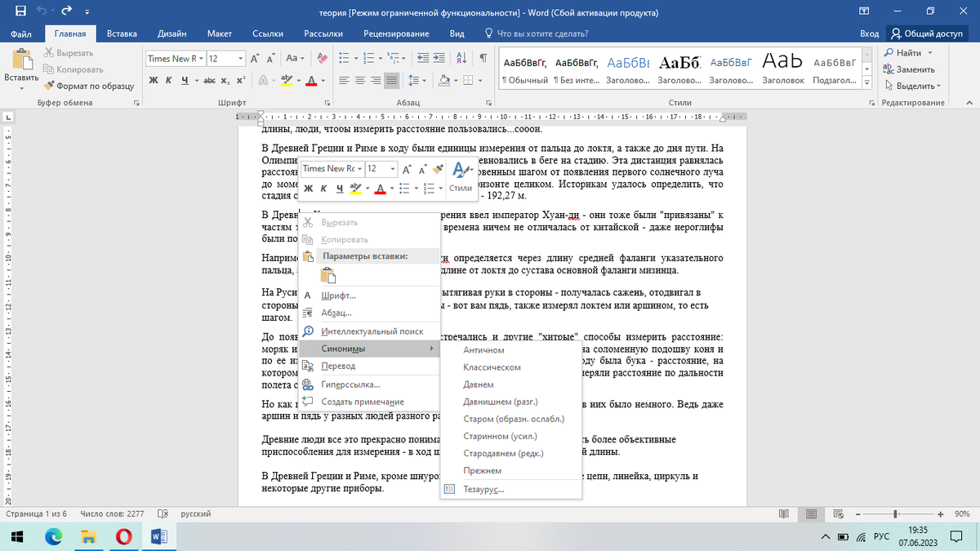Click the zoom slider in status bar
This screenshot has height=551, width=980.
click(x=896, y=514)
